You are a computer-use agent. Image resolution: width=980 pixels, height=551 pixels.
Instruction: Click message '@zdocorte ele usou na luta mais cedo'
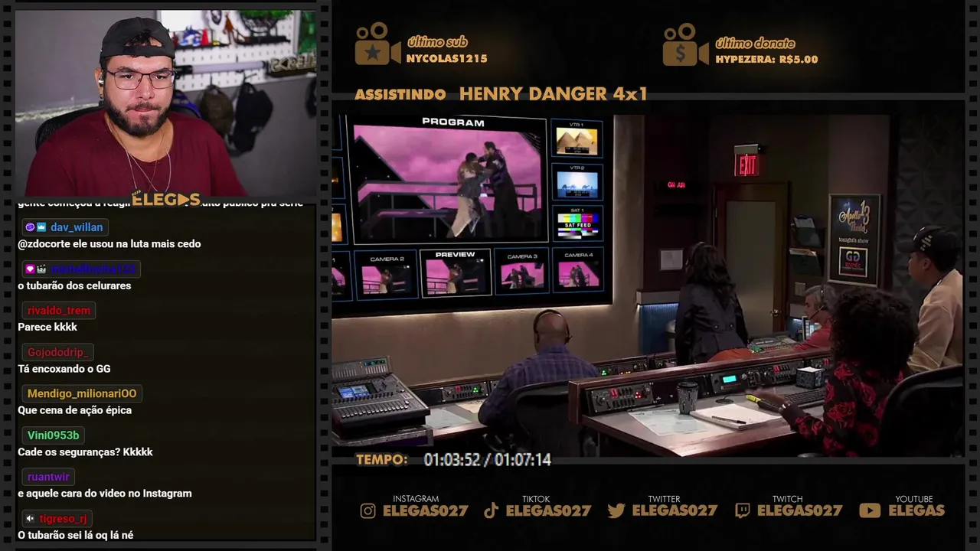109,244
